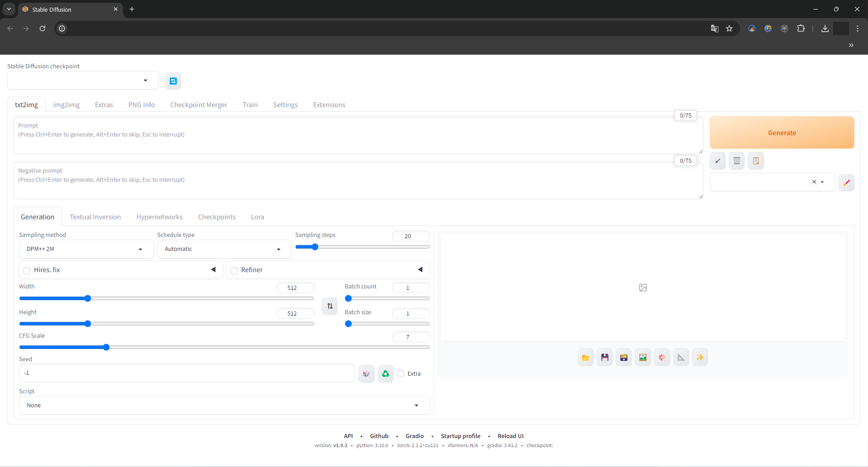Save zip archive icon

pos(624,358)
